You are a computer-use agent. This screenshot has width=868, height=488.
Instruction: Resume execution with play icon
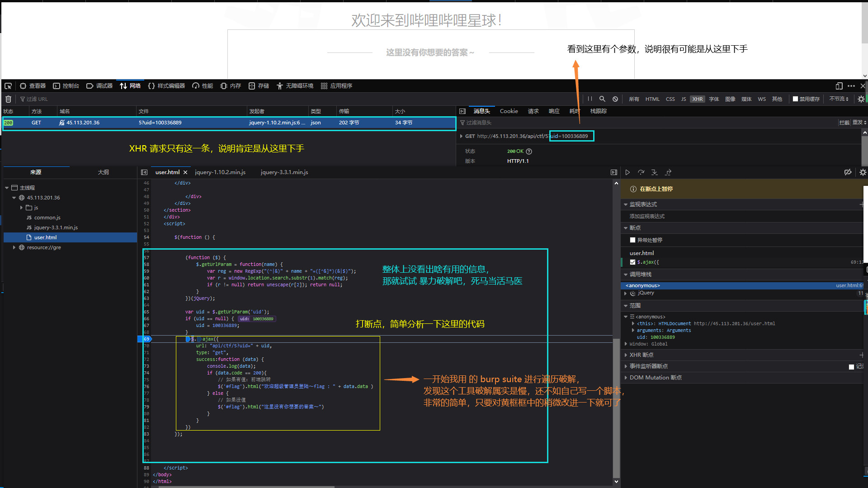coord(627,172)
